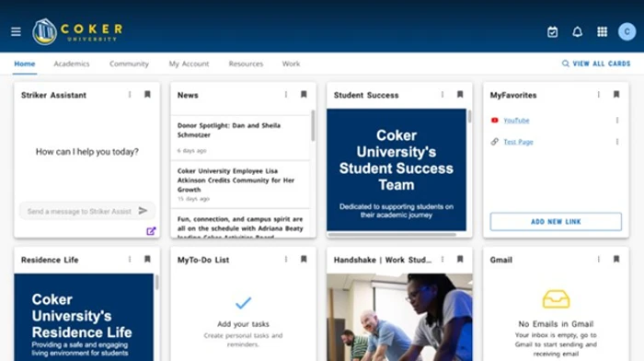Screen dimensions: 644x361
Task: Open the calendar tasks icon in header
Action: [x=552, y=31]
